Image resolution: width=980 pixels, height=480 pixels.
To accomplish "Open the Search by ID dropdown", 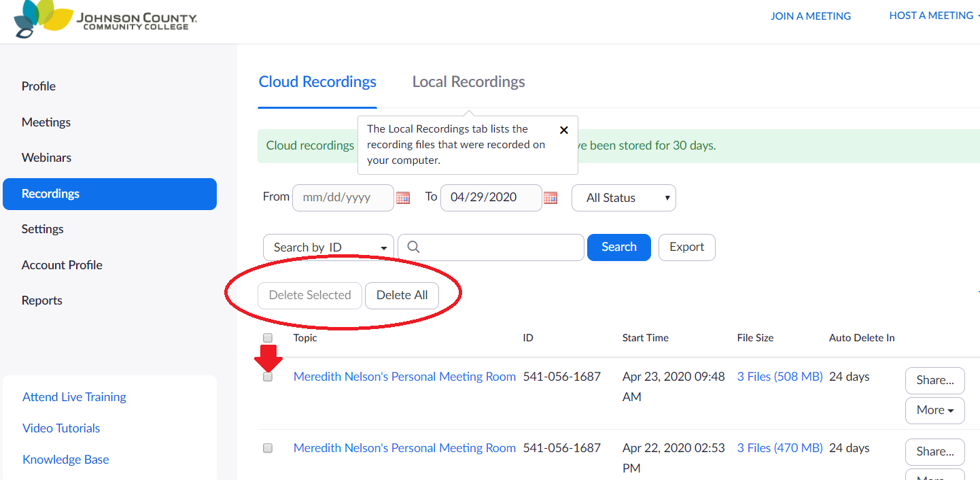I will 328,247.
